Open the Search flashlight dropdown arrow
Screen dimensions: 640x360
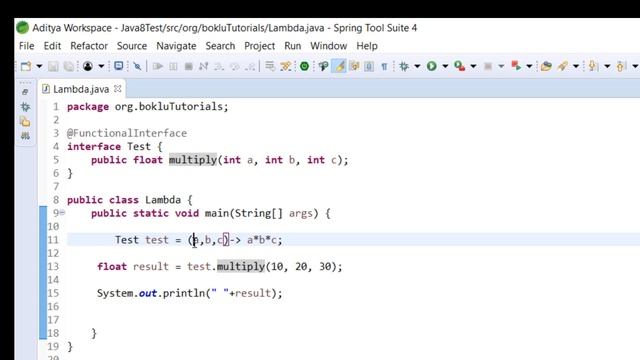(576, 66)
